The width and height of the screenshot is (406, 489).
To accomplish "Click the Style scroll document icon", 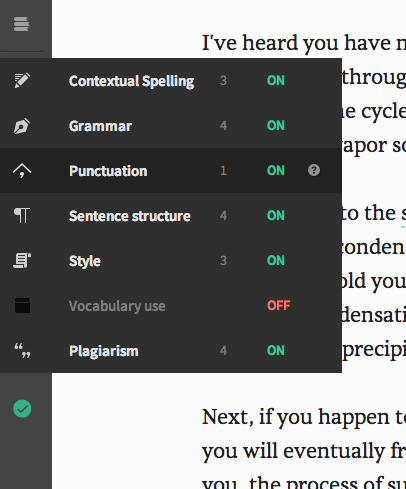I will 22,260.
